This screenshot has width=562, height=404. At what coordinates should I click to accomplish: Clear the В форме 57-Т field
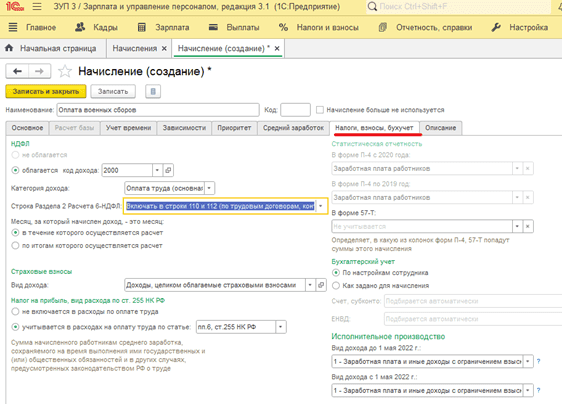point(528,226)
